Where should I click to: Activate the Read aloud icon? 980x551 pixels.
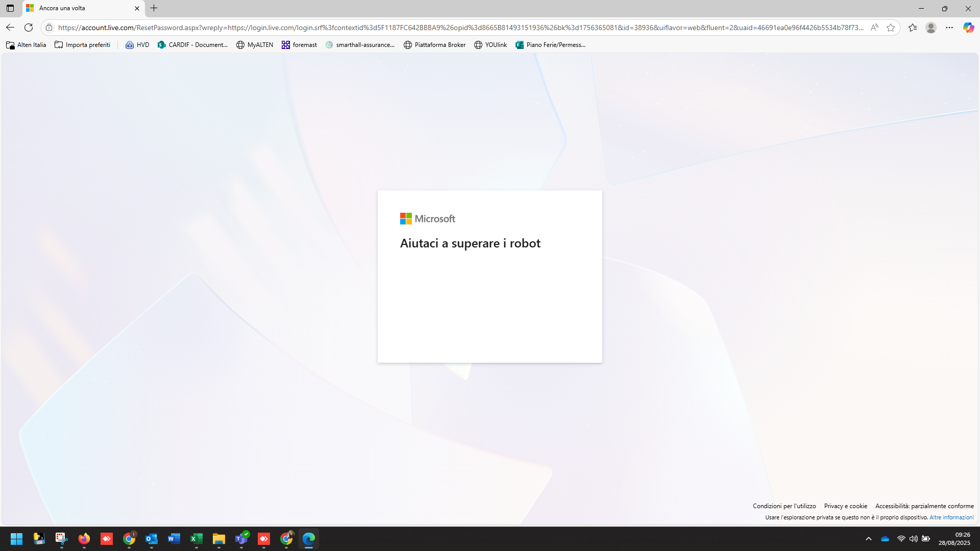[874, 28]
